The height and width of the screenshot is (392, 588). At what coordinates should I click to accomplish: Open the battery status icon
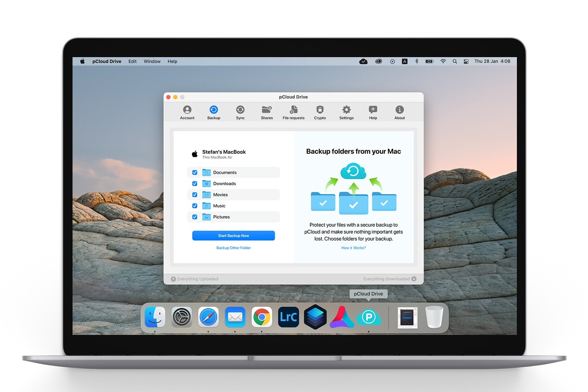click(430, 62)
